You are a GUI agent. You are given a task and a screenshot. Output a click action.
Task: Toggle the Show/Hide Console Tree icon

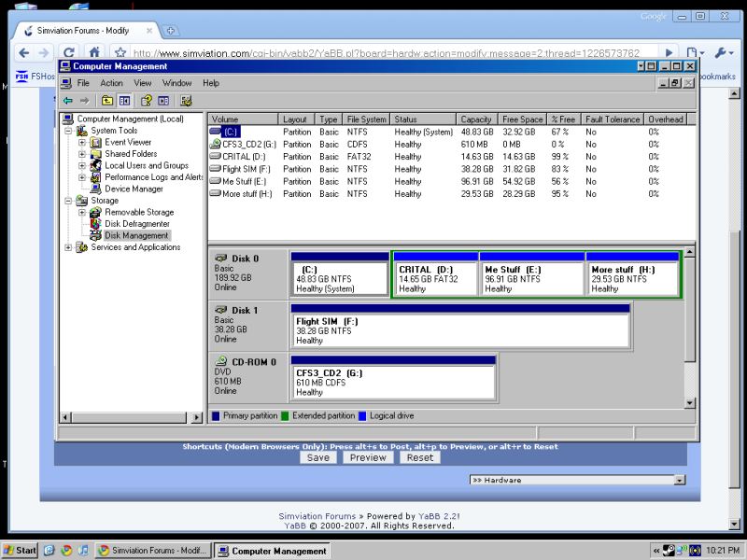(124, 101)
